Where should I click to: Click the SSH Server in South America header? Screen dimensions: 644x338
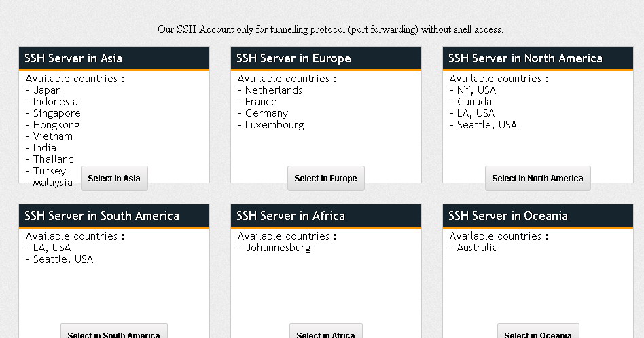114,216
